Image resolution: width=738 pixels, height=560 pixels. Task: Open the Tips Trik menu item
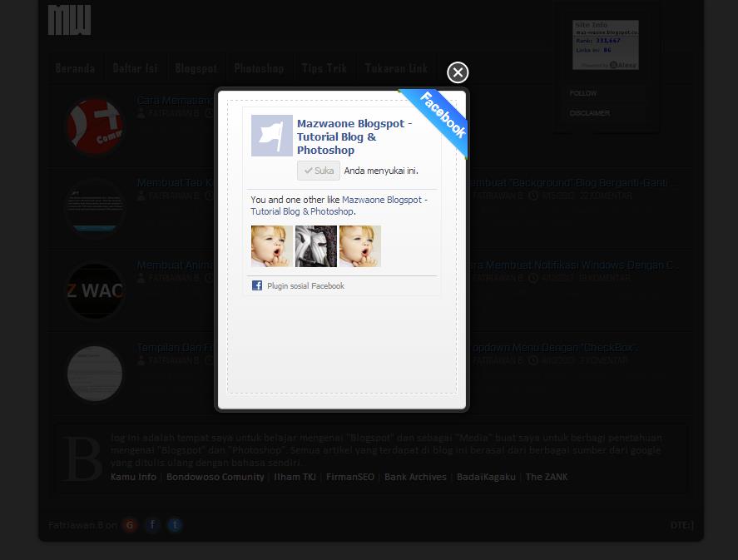pyautogui.click(x=324, y=68)
